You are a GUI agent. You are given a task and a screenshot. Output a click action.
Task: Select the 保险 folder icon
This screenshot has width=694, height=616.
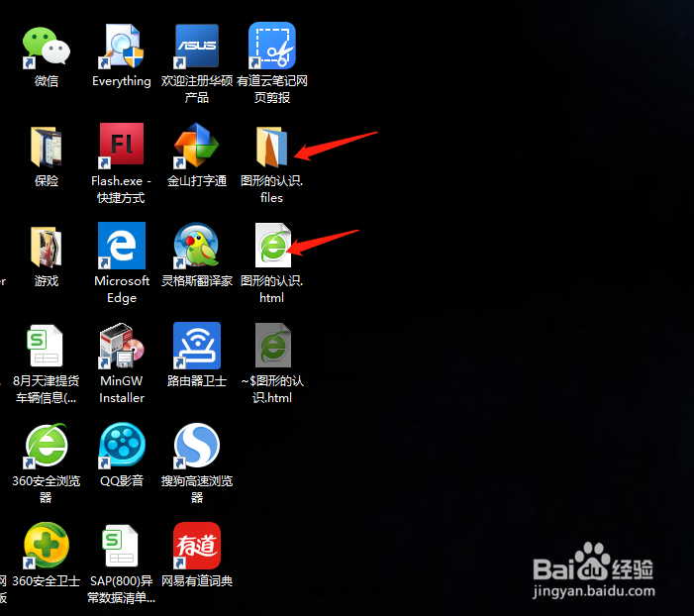pos(46,147)
